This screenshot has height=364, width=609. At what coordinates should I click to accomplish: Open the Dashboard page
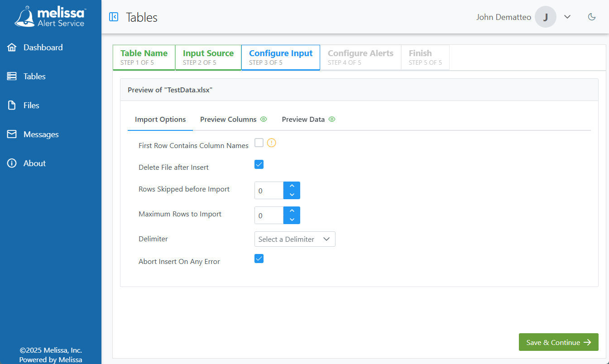pos(43,47)
